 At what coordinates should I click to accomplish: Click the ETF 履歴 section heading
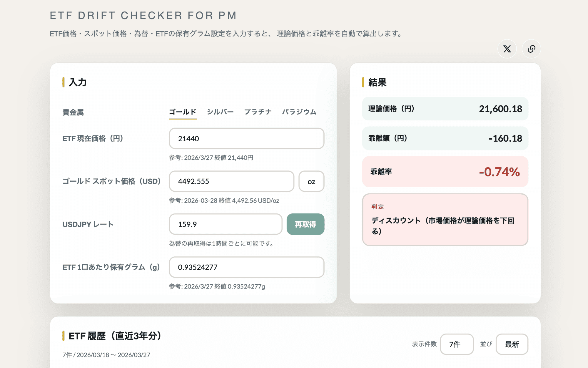(115, 336)
